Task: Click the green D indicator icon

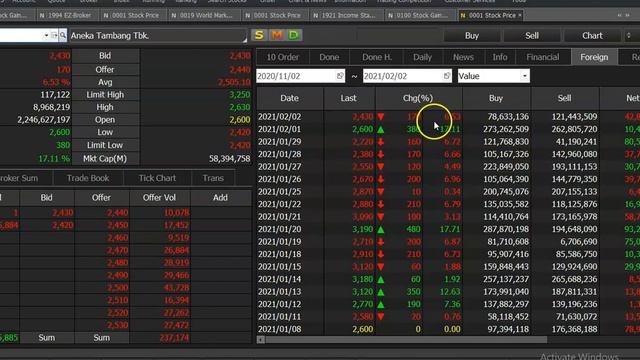Action: [x=294, y=35]
